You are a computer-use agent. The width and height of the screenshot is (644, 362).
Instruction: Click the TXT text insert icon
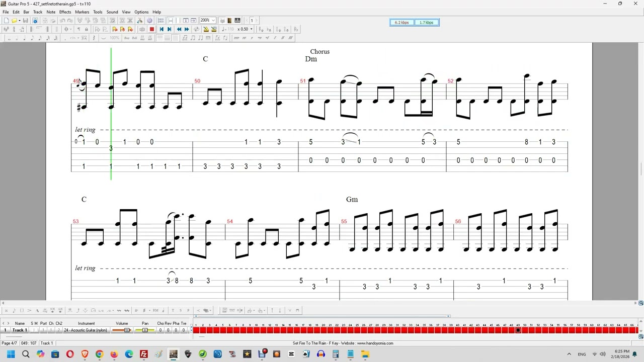point(232,310)
